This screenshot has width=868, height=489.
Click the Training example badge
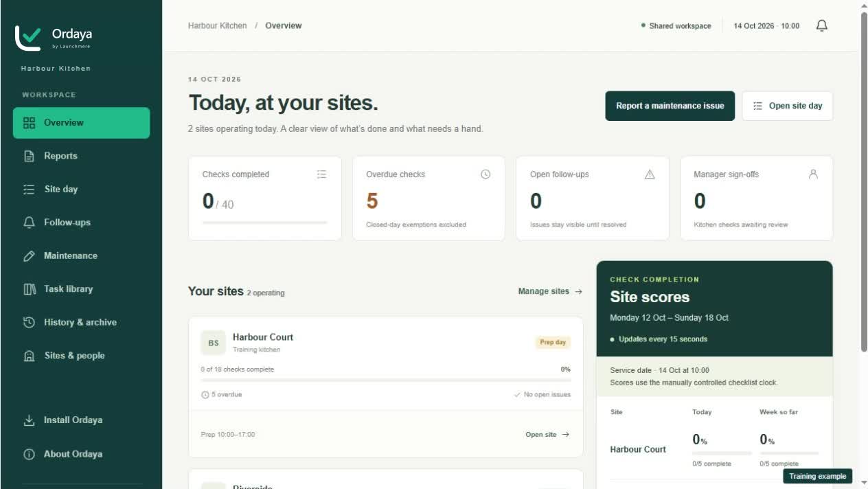click(x=818, y=476)
